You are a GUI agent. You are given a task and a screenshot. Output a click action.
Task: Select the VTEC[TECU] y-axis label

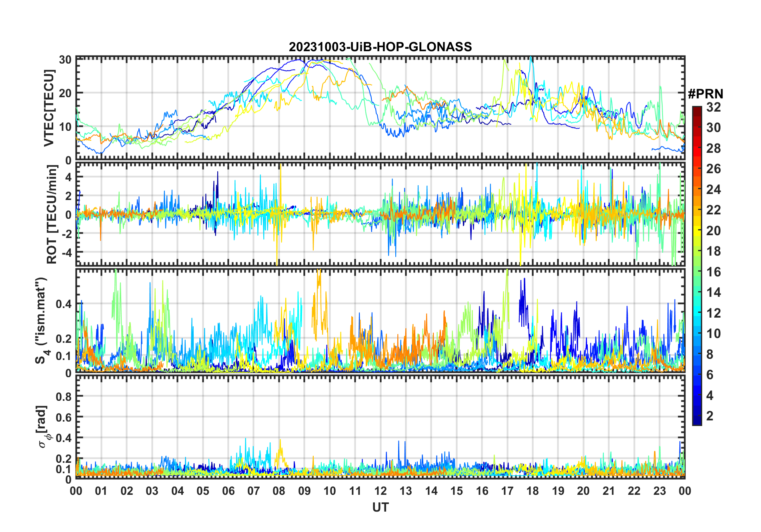[x=49, y=108]
